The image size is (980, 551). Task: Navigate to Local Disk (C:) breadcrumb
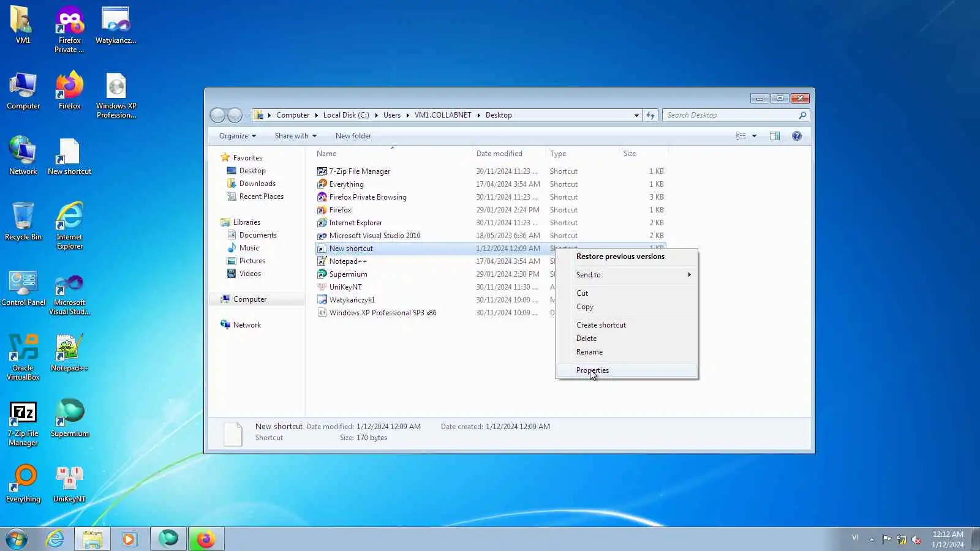(346, 115)
